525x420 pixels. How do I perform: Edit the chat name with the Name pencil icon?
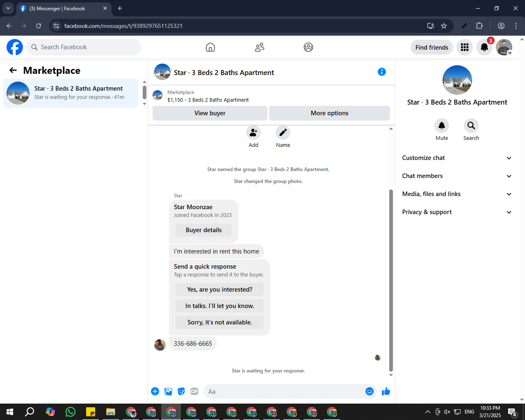pos(283,132)
